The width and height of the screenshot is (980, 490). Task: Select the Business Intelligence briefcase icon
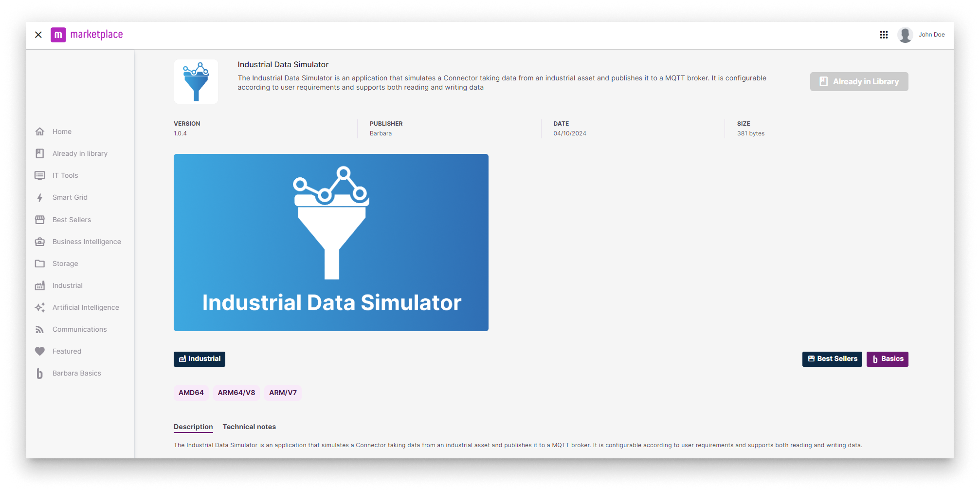pyautogui.click(x=39, y=242)
